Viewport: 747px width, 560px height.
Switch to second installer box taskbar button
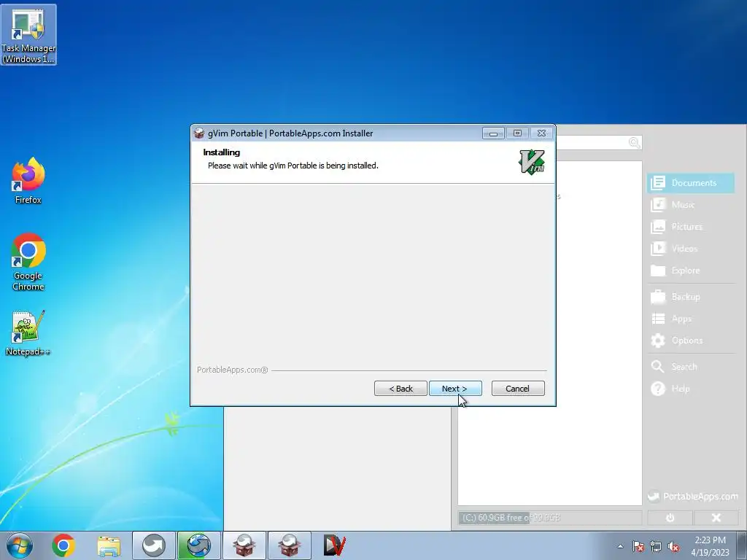tap(289, 545)
